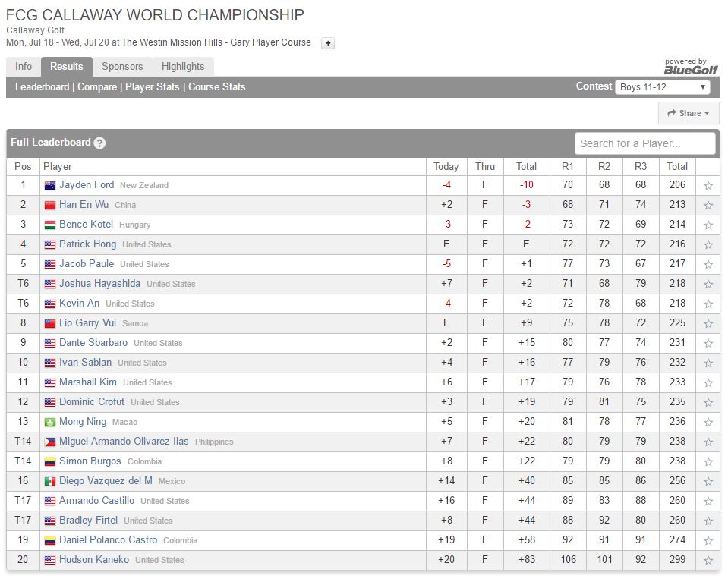
Task: Click the Search for a Player field
Action: [x=644, y=143]
